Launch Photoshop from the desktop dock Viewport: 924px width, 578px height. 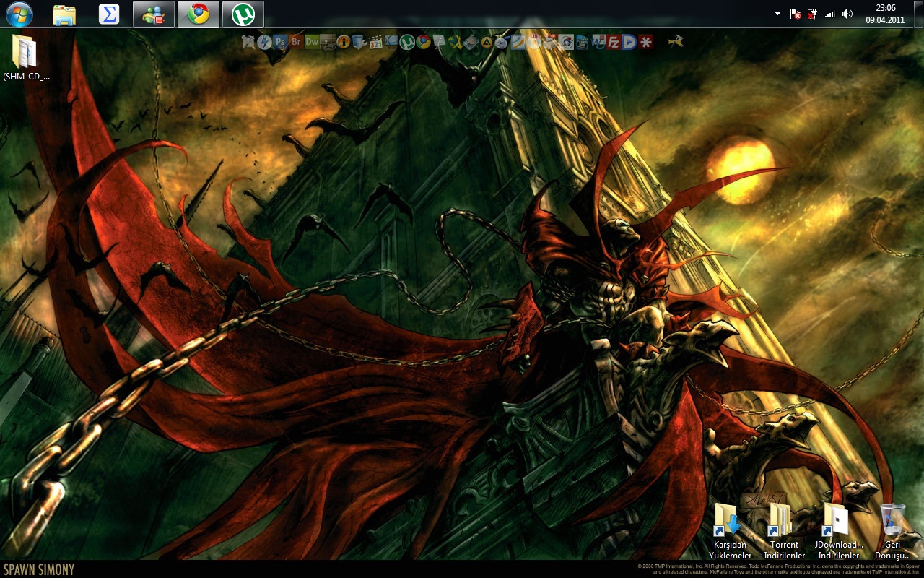280,42
